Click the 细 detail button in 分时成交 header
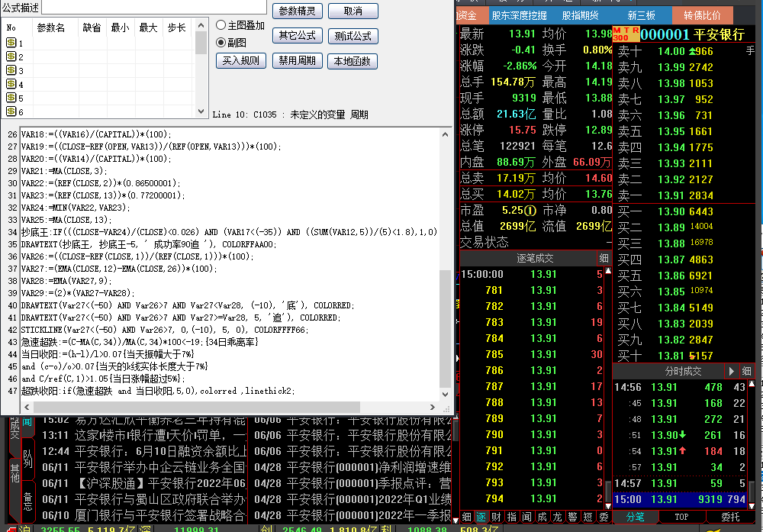 (746, 372)
